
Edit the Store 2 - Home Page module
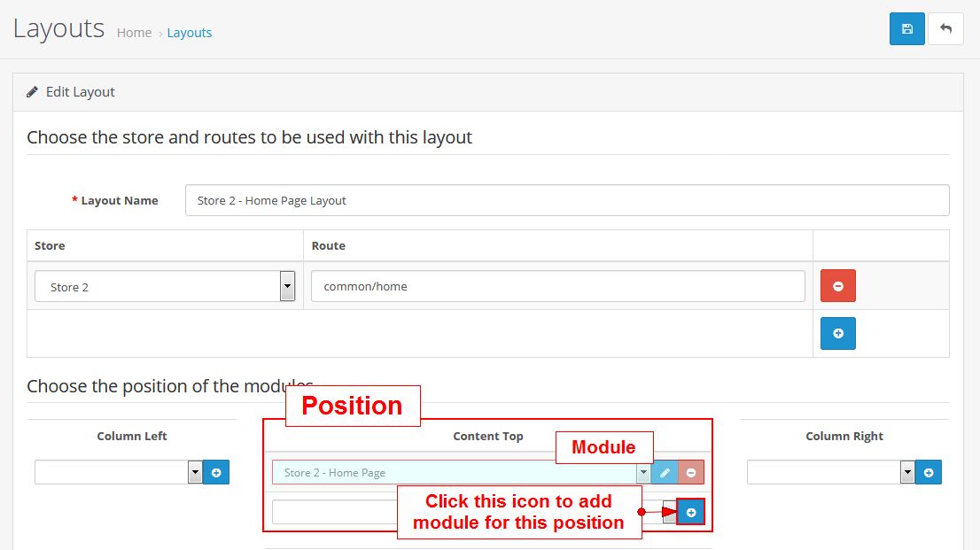(x=665, y=472)
